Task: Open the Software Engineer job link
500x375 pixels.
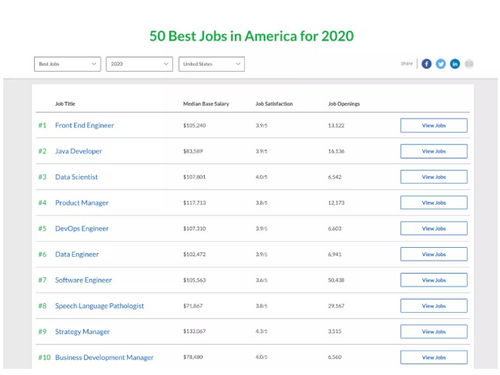Action: click(x=83, y=280)
